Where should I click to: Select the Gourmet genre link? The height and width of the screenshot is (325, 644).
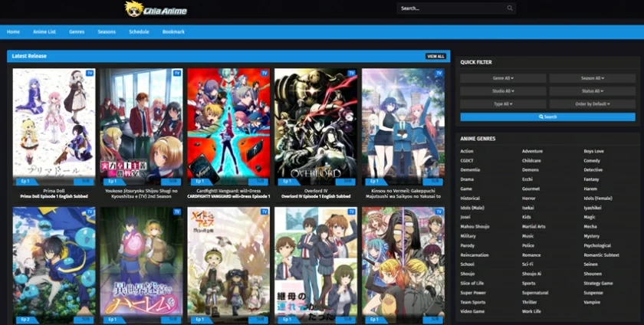tap(531, 189)
